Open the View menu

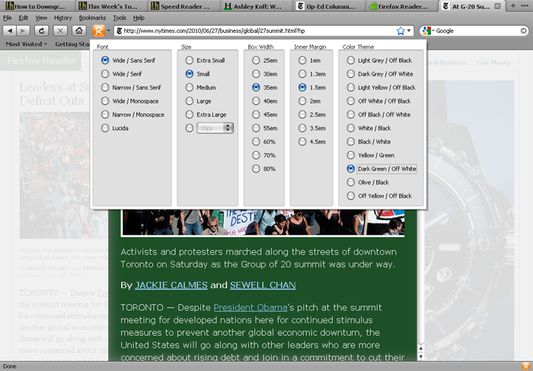[x=41, y=18]
